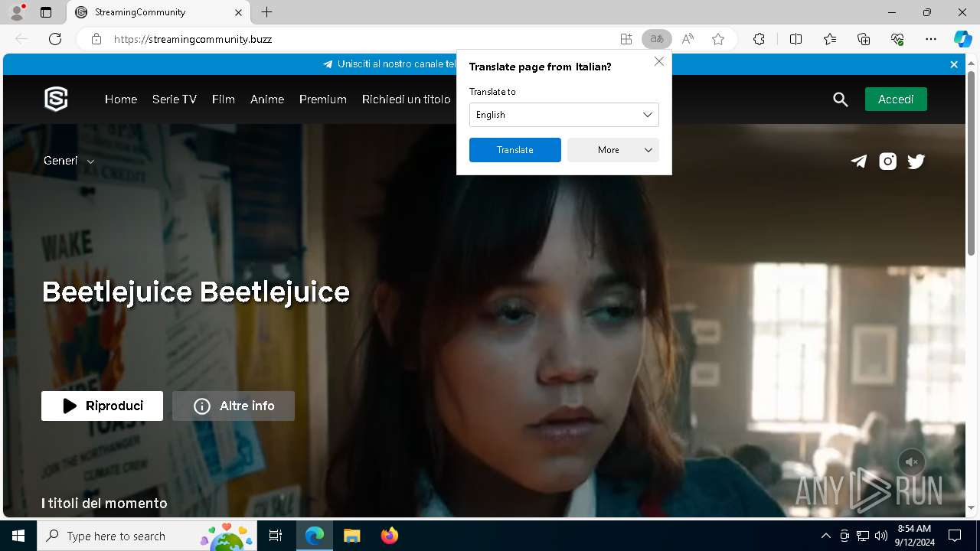Click the Beetlejuice Beetlejuice title
Viewport: 980px width, 551px height.
[196, 292]
